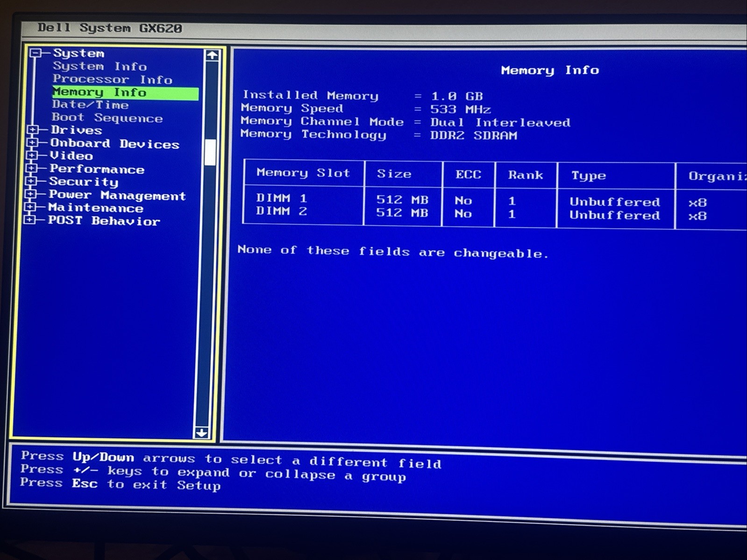747x560 pixels.
Task: Click the x8 organization for DIMM 1
Action: (x=697, y=203)
